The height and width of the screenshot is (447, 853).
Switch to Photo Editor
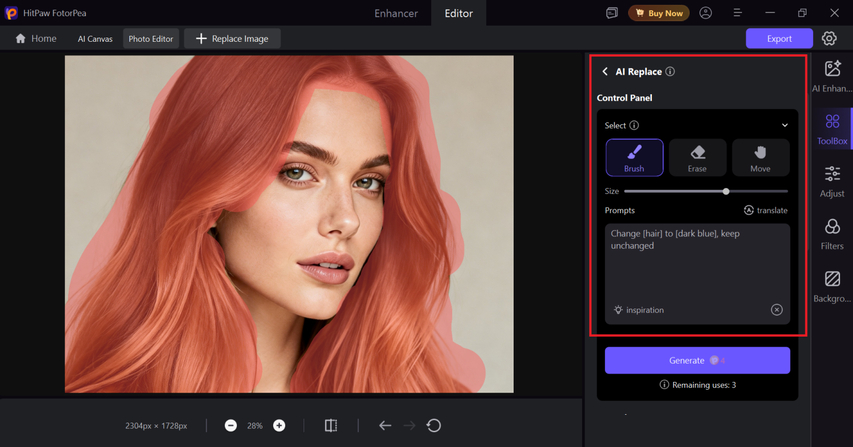pos(151,39)
